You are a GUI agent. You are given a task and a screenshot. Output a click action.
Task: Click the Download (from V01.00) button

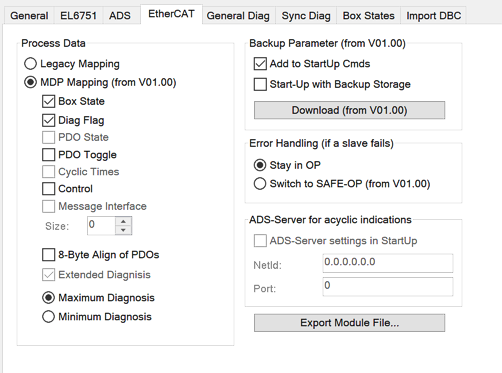[x=349, y=110]
